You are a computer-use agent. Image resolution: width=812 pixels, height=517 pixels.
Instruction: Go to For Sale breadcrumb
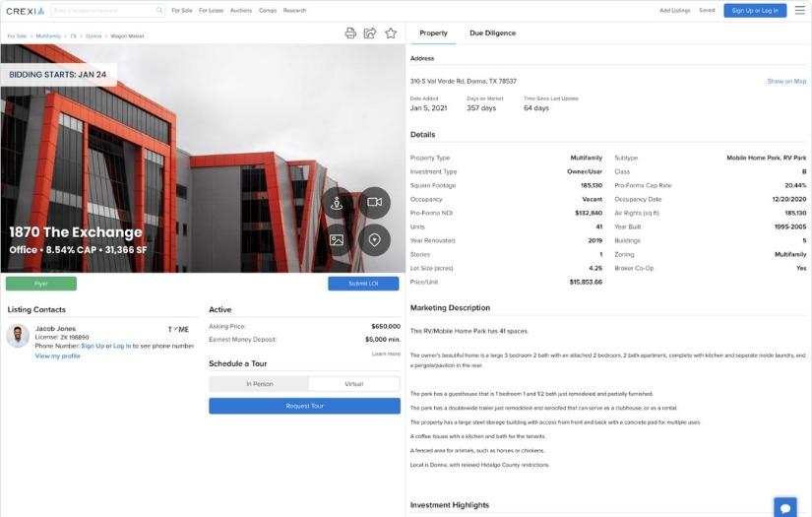pyautogui.click(x=17, y=36)
